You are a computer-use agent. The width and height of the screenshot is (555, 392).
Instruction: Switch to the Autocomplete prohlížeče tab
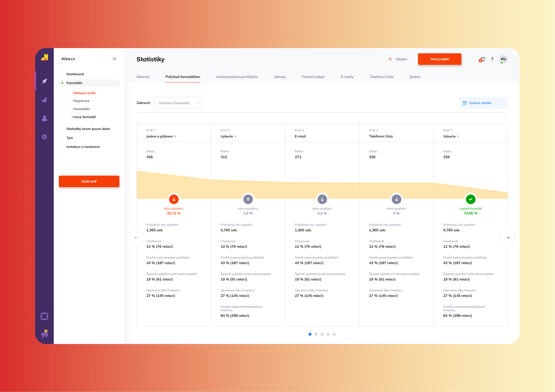237,77
